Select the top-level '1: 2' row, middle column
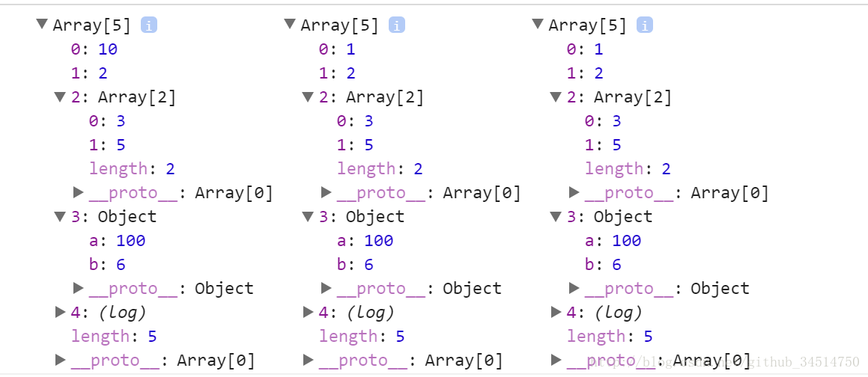This screenshot has width=868, height=377. 337,73
